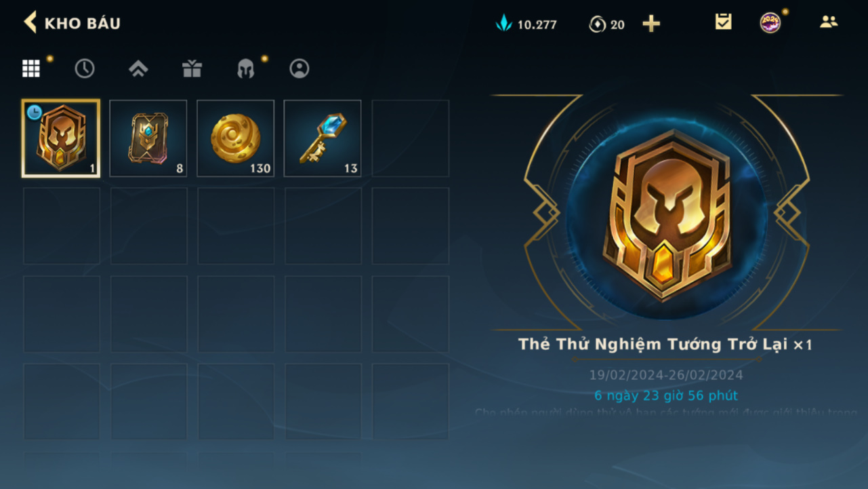
Task: Click the blue mote currency 10.277
Action: point(526,24)
